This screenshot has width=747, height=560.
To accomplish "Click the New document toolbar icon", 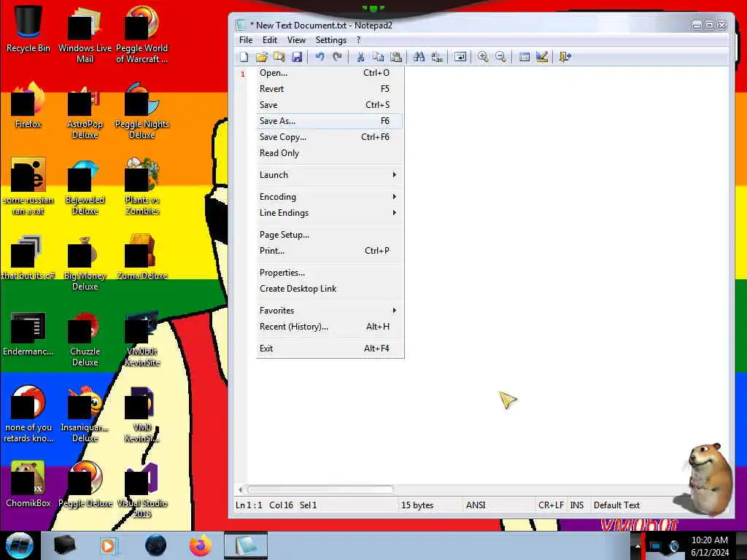I will (244, 57).
